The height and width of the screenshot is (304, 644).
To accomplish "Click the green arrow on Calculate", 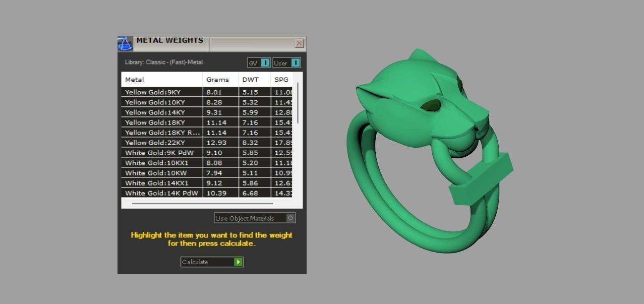I will (x=238, y=262).
